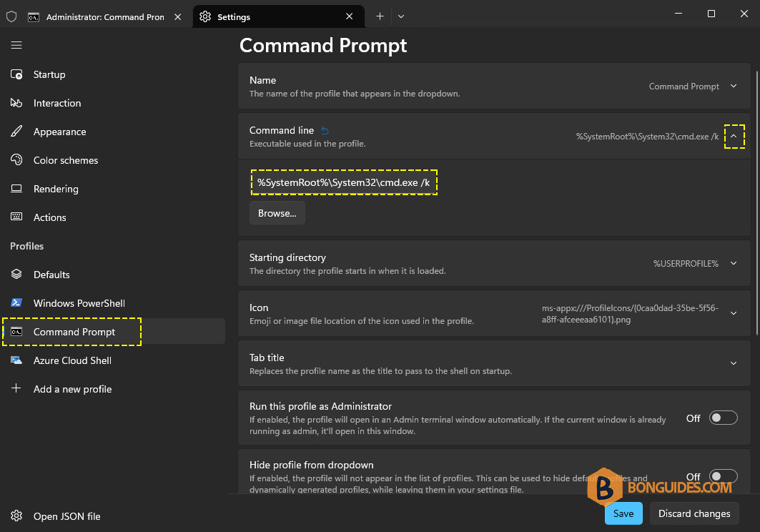This screenshot has height=532, width=760.
Task: Click the Command Prompt page heading
Action: [323, 46]
